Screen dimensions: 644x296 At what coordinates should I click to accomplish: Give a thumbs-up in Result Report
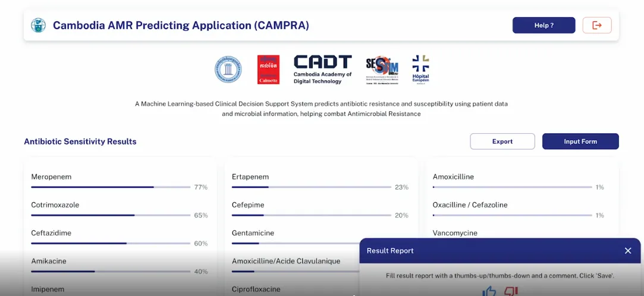click(489, 291)
